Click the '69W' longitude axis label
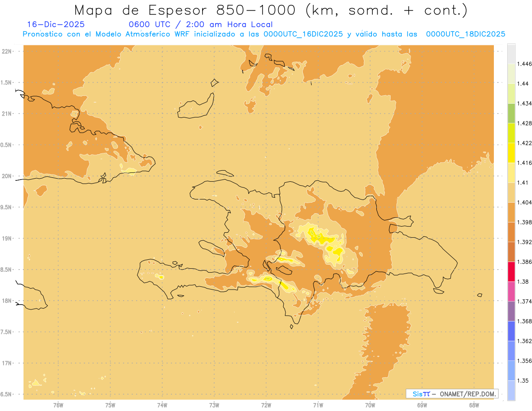 click(422, 405)
